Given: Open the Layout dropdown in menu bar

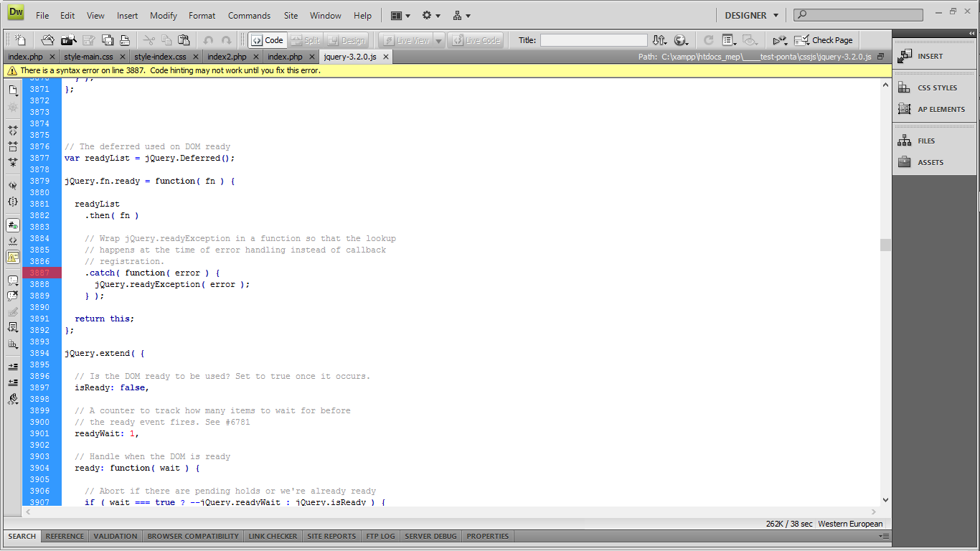Looking at the screenshot, I should click(400, 15).
